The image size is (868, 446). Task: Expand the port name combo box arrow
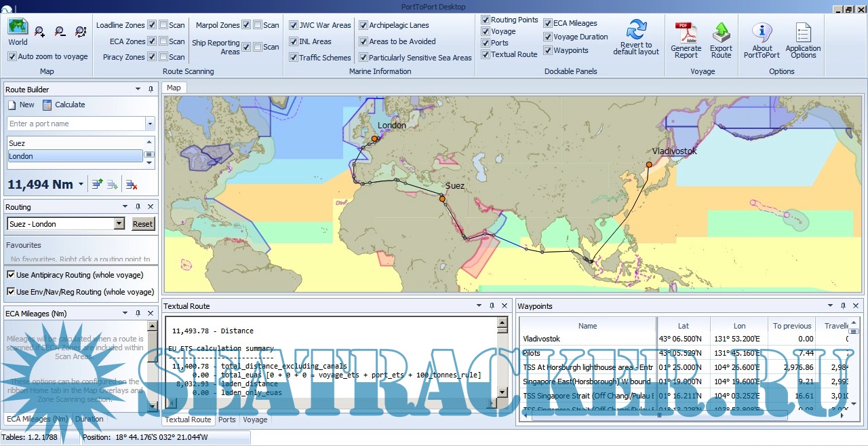pyautogui.click(x=149, y=124)
